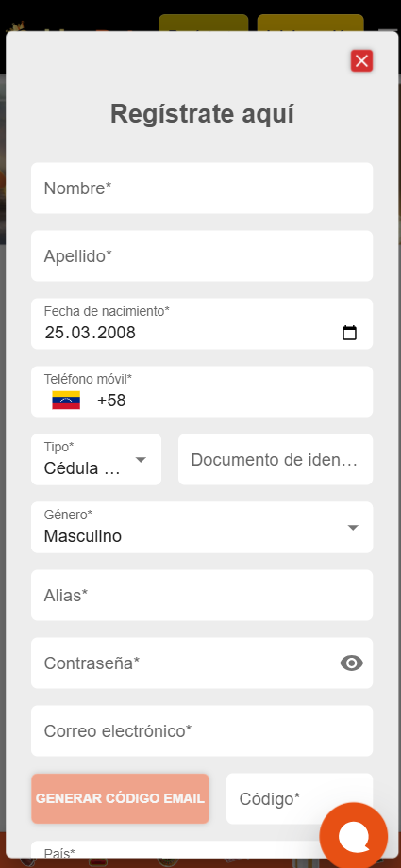
Task: Focus the Alias input field
Action: tap(202, 595)
